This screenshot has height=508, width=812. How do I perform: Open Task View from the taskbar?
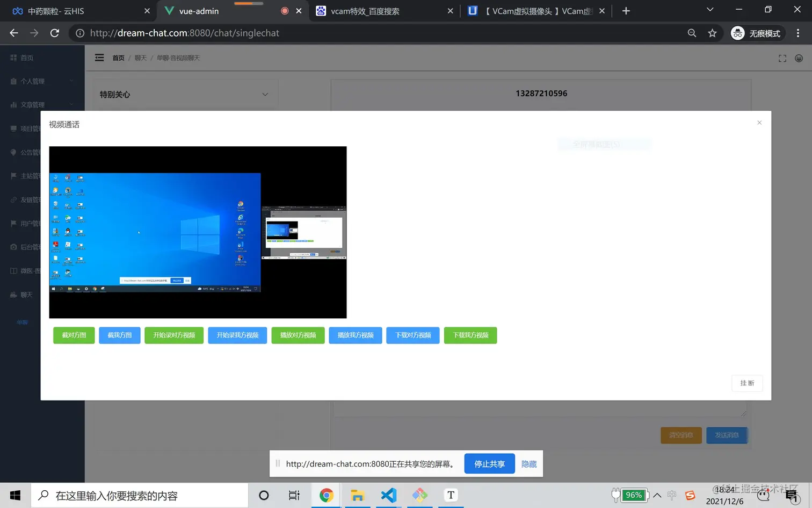point(294,495)
